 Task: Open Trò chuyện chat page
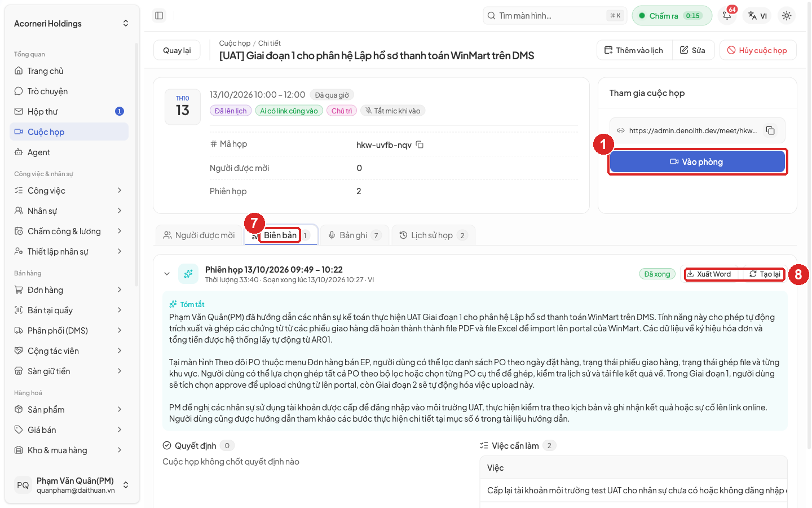[x=69, y=91]
